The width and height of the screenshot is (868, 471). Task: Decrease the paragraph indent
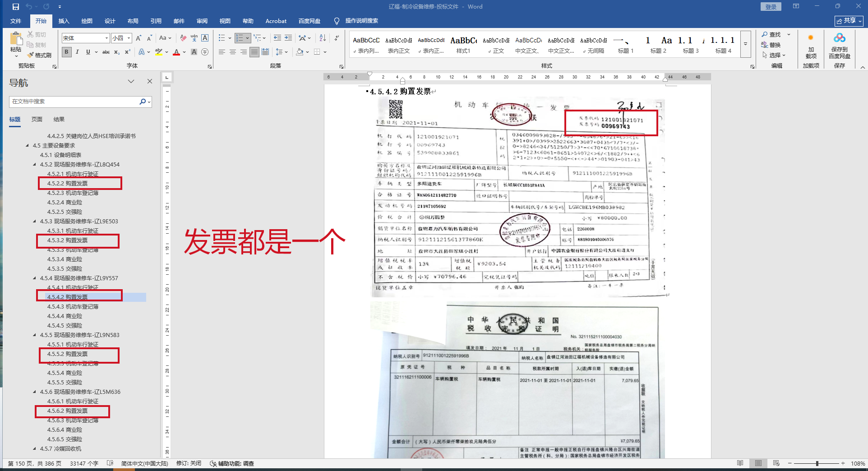pos(277,38)
